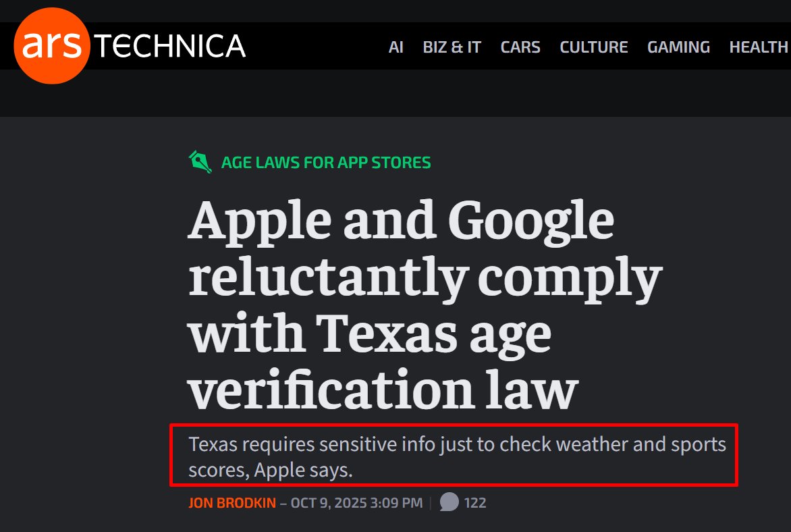Open comments via the speech bubble icon
This screenshot has width=791, height=532.
449,502
